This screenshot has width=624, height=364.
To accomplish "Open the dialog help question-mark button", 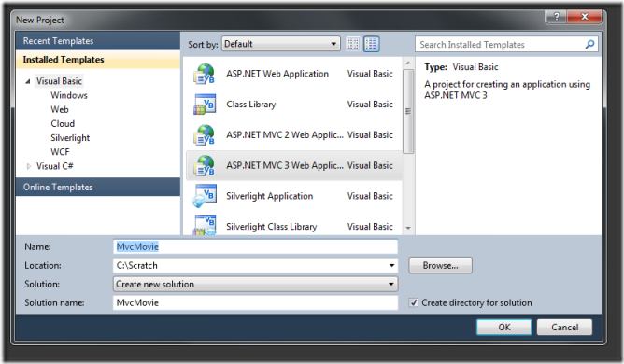I will coord(557,16).
